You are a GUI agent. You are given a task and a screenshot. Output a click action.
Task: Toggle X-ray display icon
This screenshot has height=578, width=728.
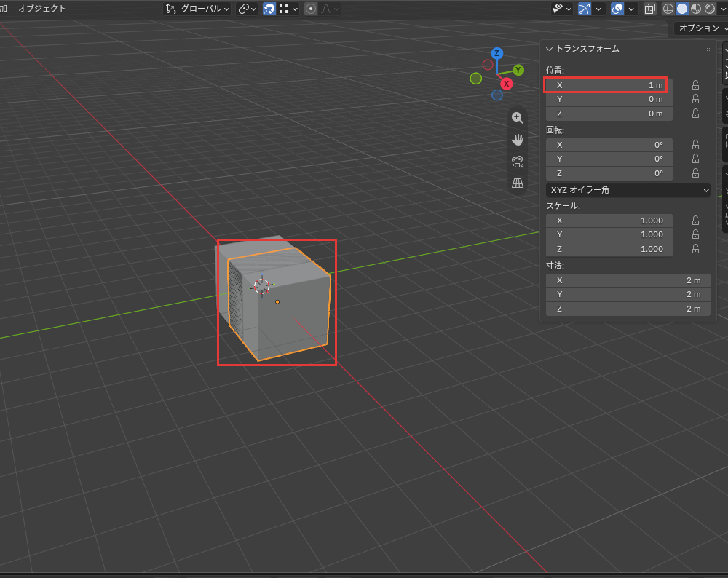[x=649, y=9]
